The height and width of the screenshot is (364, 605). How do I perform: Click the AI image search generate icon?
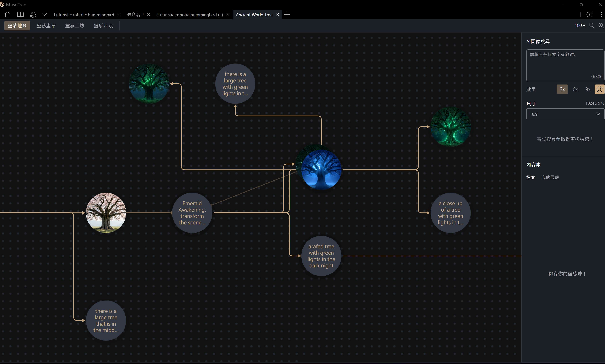(x=600, y=89)
